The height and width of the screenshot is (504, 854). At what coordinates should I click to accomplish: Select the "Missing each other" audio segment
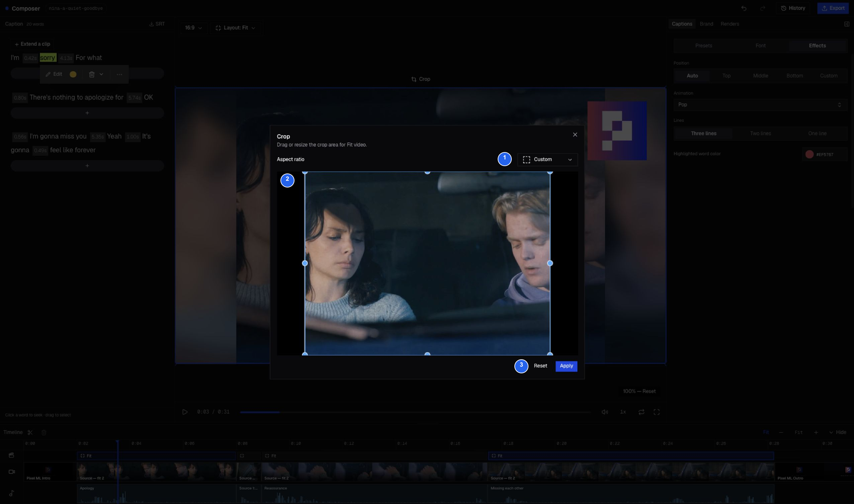(631, 493)
